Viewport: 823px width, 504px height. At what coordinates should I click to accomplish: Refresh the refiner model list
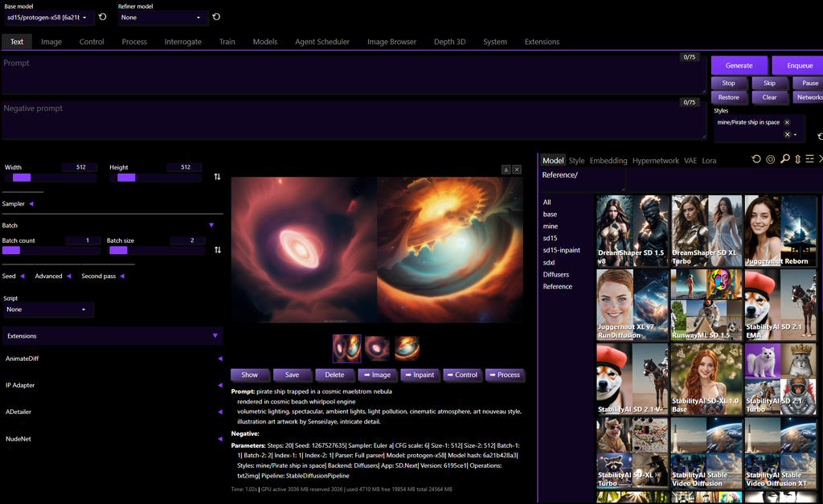[x=216, y=17]
